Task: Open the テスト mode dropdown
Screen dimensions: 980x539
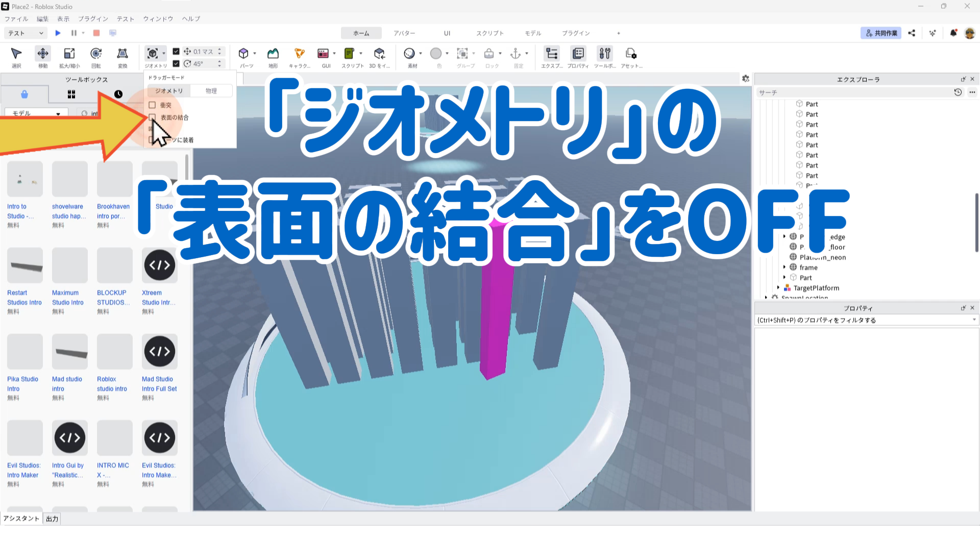Action: tap(26, 33)
